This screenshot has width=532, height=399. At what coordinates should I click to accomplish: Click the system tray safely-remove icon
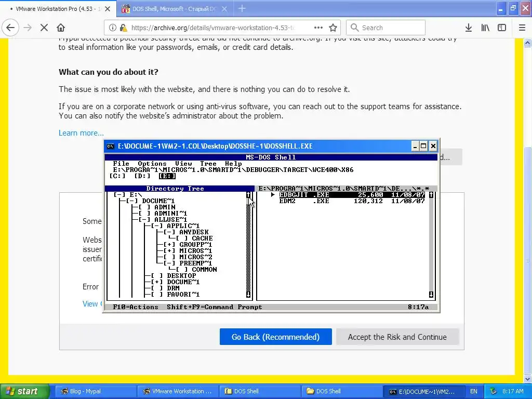click(x=494, y=391)
